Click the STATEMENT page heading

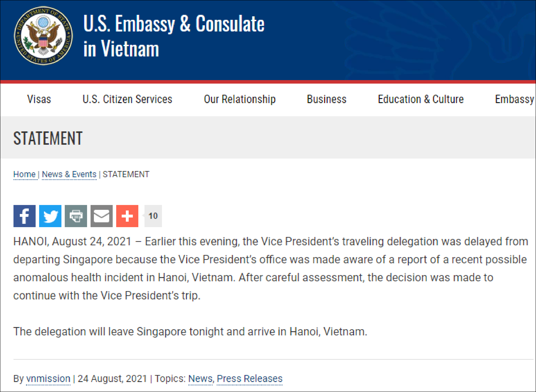(x=48, y=138)
